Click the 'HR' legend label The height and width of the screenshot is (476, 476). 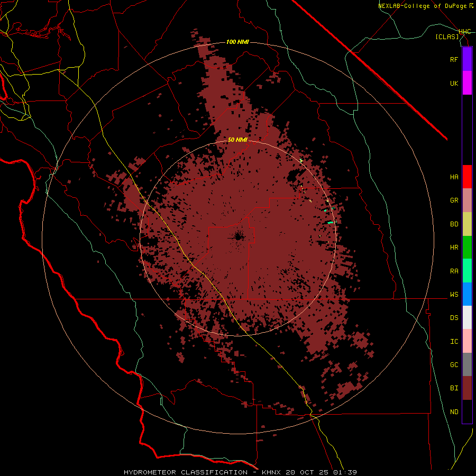[x=454, y=248]
